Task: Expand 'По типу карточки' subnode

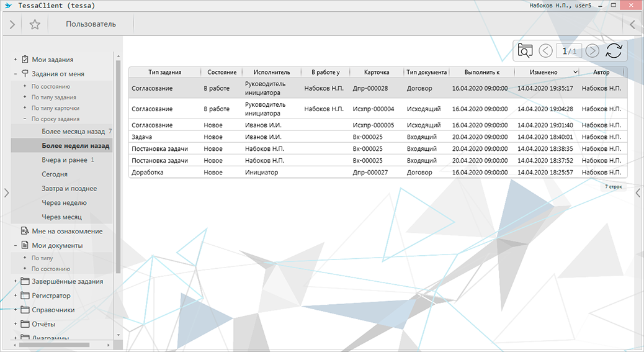Action: tap(25, 108)
